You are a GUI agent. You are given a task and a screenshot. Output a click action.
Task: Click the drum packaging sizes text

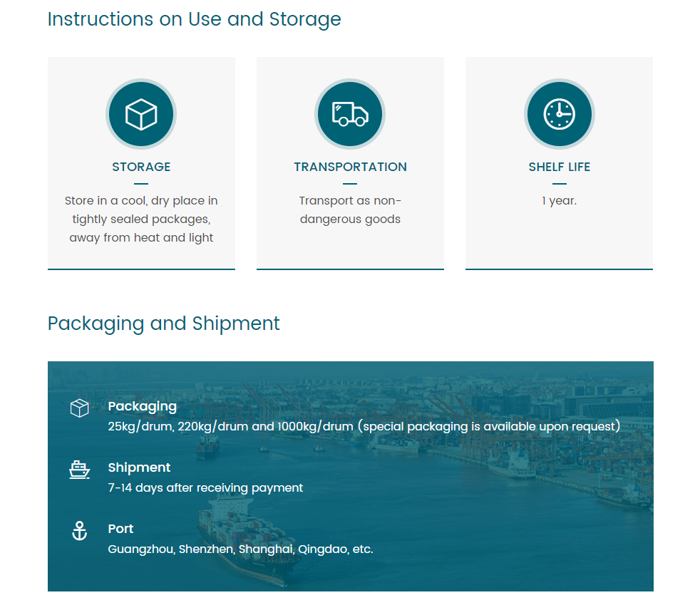pyautogui.click(x=364, y=427)
